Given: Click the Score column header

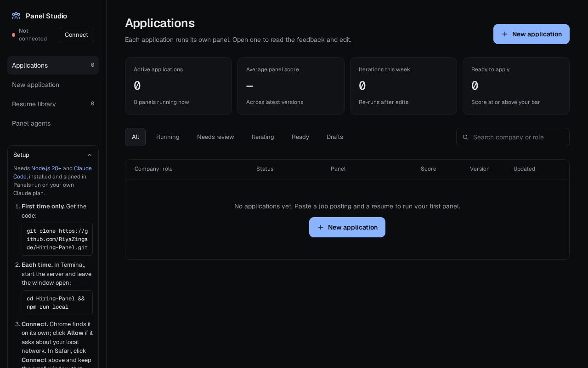Looking at the screenshot, I should coord(429,169).
